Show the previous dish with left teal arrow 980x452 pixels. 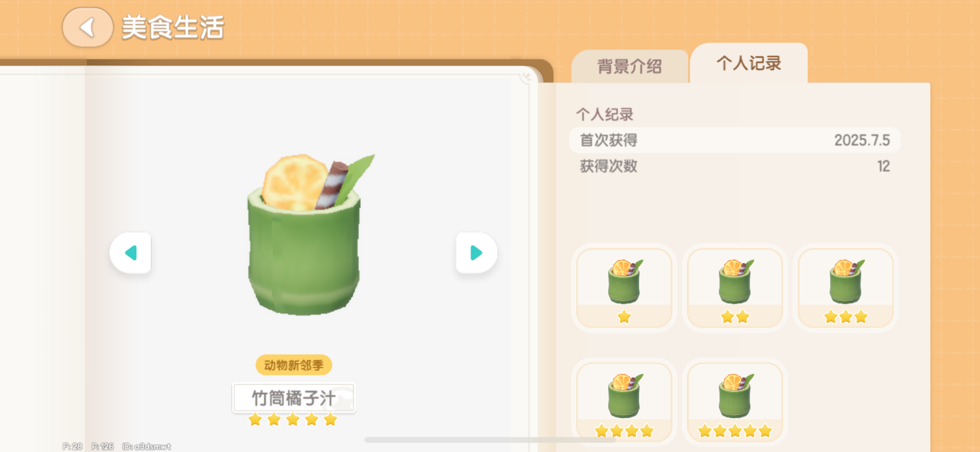130,253
